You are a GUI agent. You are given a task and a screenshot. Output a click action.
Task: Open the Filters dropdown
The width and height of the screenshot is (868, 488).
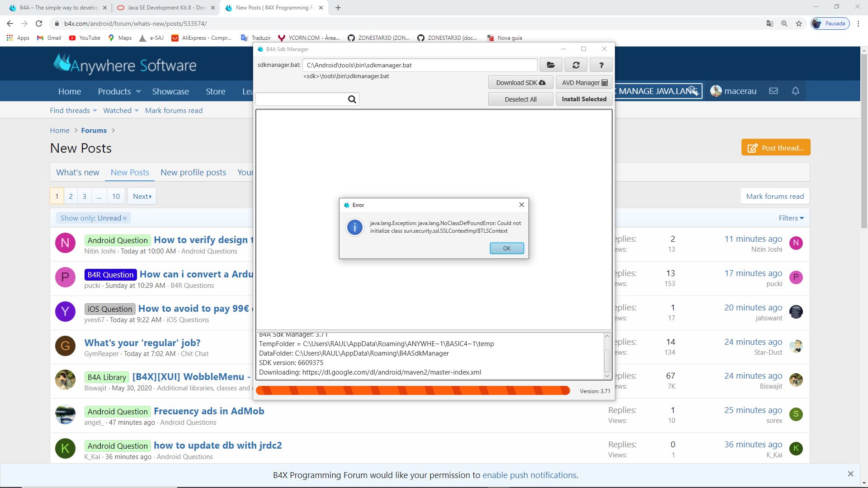click(x=791, y=218)
